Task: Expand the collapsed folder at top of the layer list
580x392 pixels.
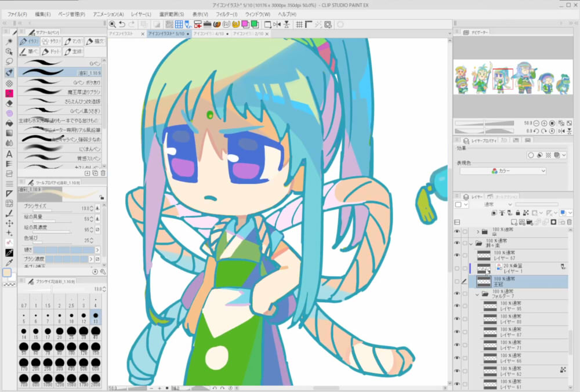Action: tap(478, 231)
